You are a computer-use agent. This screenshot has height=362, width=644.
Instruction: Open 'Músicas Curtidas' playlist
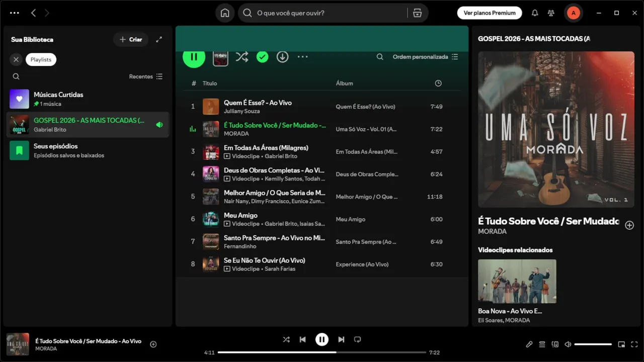click(x=88, y=99)
